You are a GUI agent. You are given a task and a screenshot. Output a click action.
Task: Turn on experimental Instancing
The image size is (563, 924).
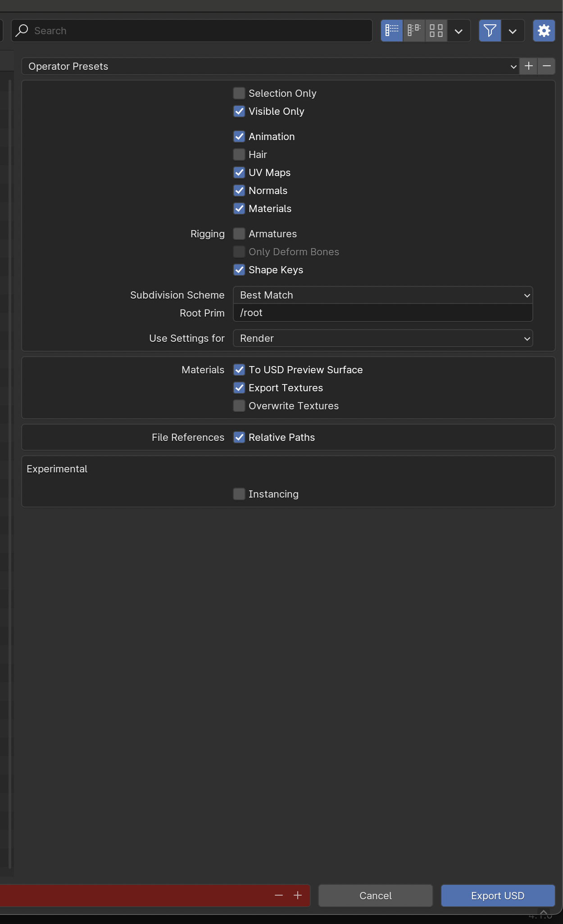click(239, 494)
